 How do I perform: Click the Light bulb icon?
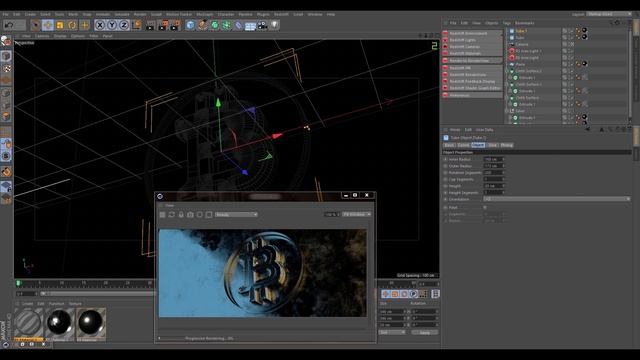point(275,25)
